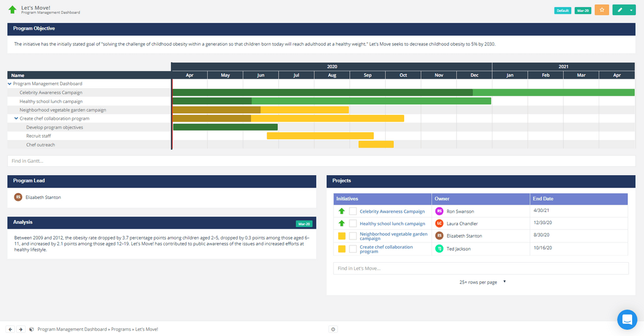Click the cube icon beside the breadcrumb

(31, 329)
